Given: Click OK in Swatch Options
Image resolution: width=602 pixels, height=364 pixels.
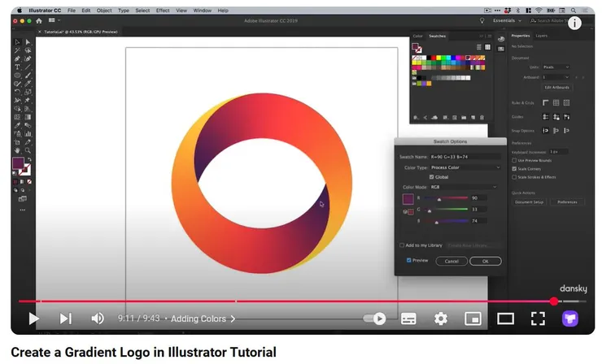Looking at the screenshot, I should click(x=486, y=261).
